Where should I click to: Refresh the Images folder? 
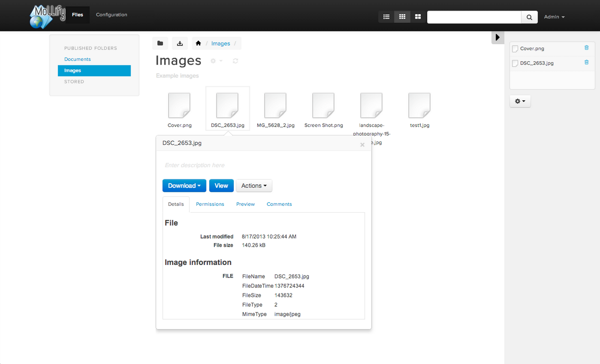point(235,61)
